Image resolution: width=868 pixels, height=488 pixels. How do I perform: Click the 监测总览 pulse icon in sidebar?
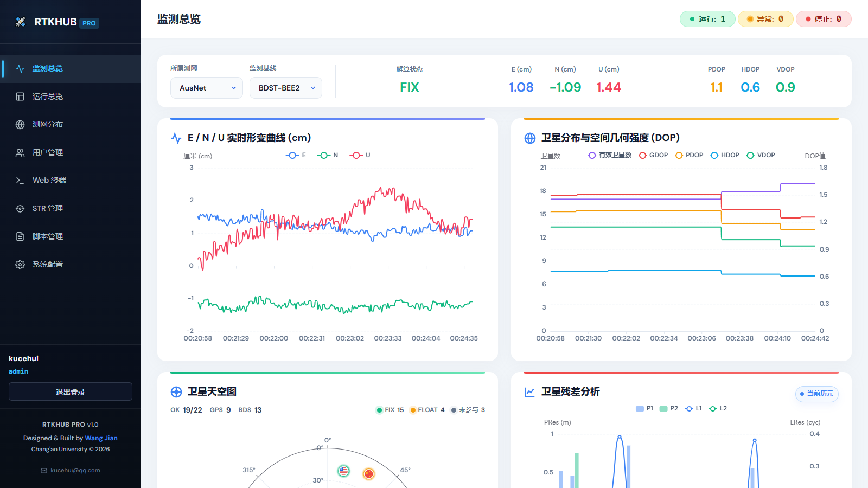coord(20,69)
